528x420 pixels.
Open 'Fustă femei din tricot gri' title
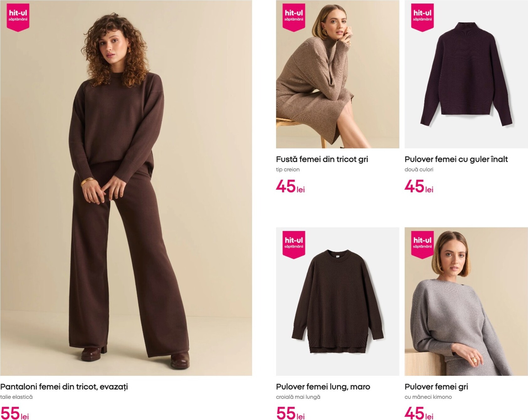(x=322, y=159)
